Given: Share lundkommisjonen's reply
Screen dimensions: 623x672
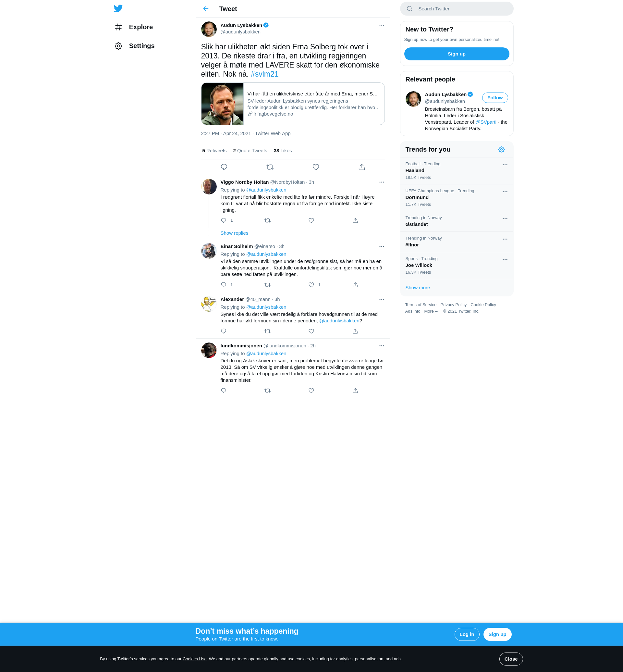Looking at the screenshot, I should 355,391.
